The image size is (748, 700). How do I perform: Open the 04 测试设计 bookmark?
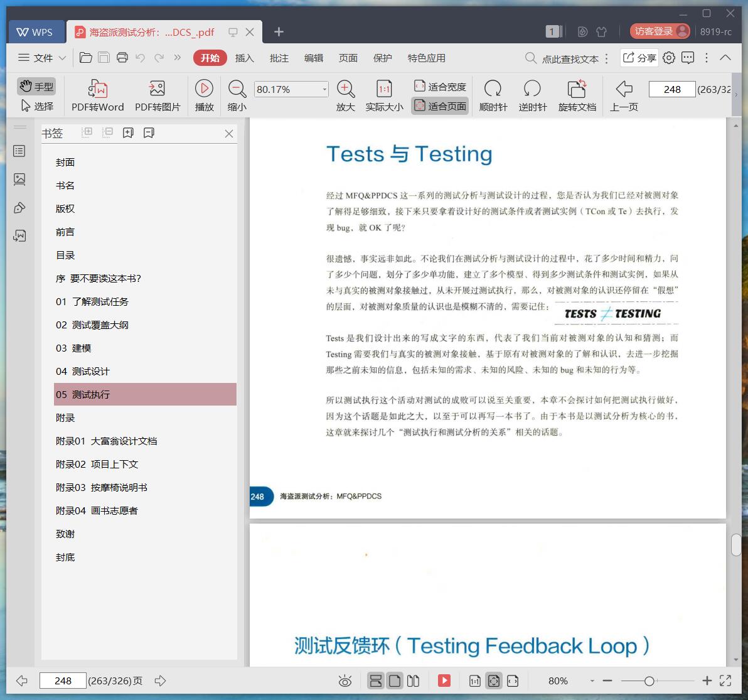(x=83, y=371)
